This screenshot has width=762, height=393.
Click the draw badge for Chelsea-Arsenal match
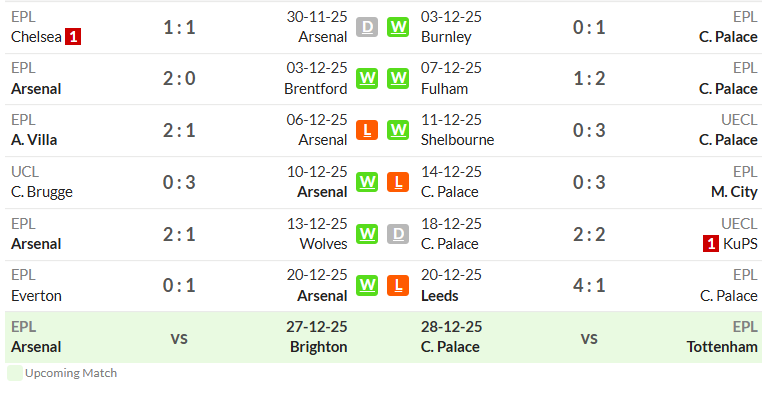pos(367,27)
